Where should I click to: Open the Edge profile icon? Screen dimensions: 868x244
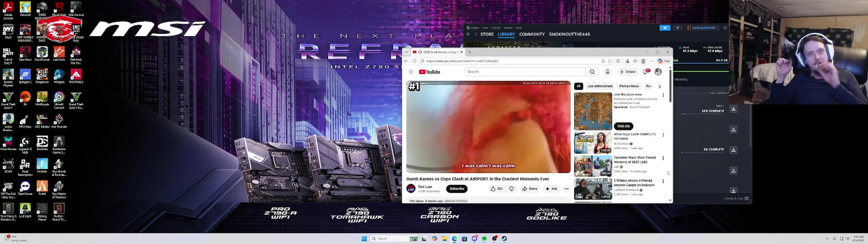643,61
